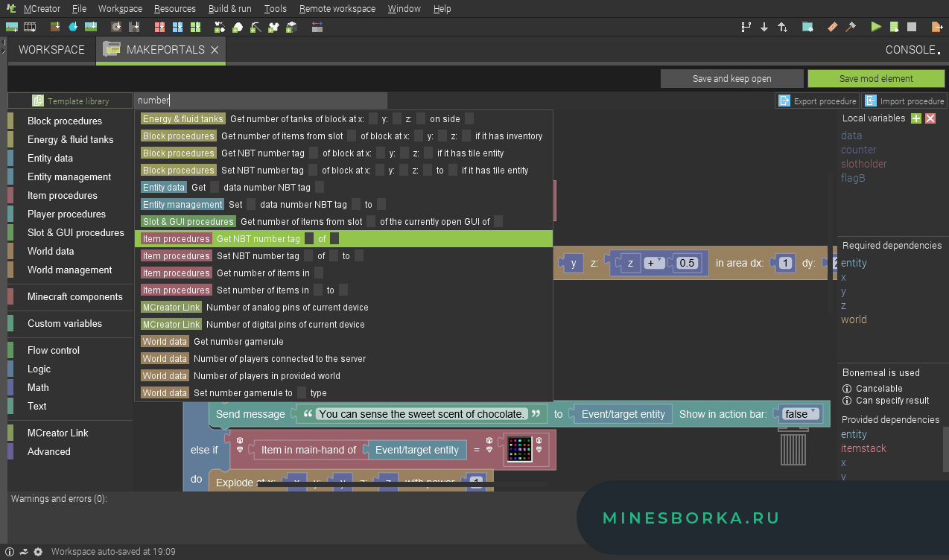The width and height of the screenshot is (949, 560).
Task: Click the green grid toolbar icon
Action: coord(195,27)
